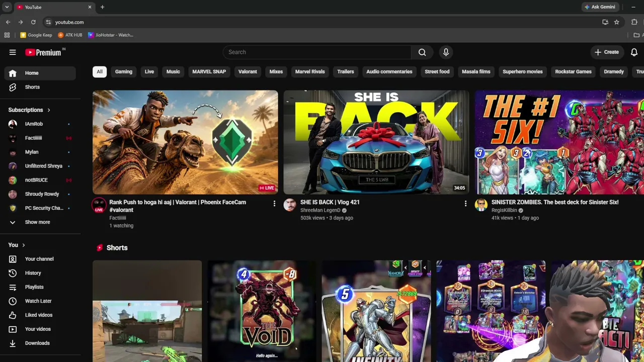This screenshot has width=644, height=362.
Task: Bookmark this page with the star icon
Action: tap(616, 22)
